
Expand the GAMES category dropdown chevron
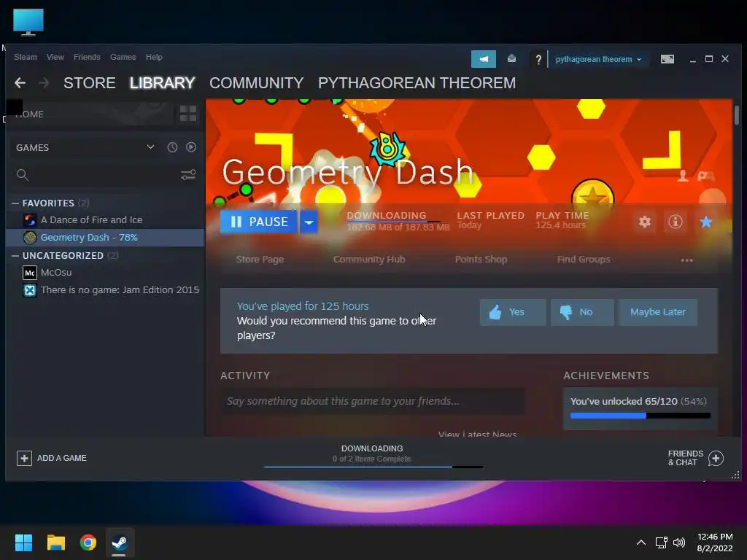pyautogui.click(x=150, y=147)
